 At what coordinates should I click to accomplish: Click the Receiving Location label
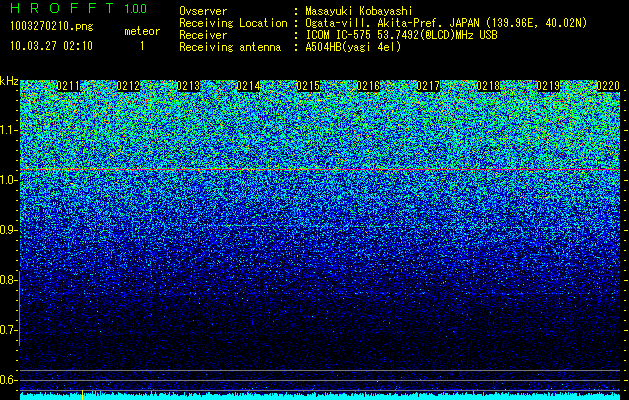tap(233, 23)
